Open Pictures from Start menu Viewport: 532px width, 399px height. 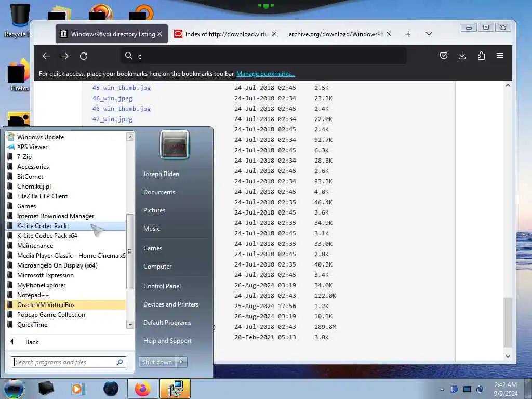[154, 210]
